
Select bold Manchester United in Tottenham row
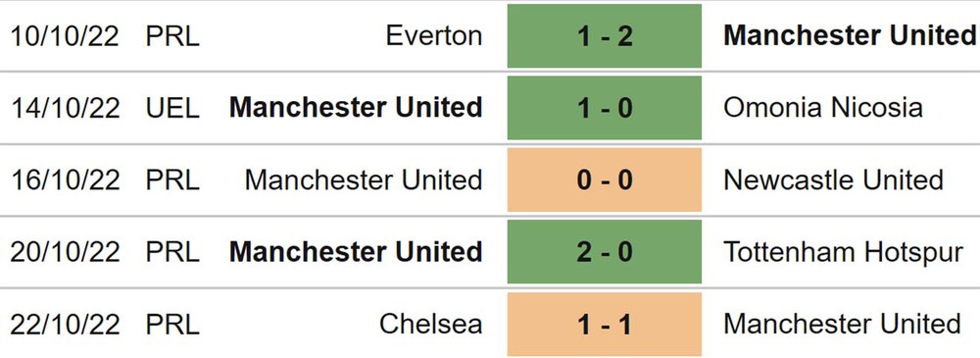click(356, 252)
